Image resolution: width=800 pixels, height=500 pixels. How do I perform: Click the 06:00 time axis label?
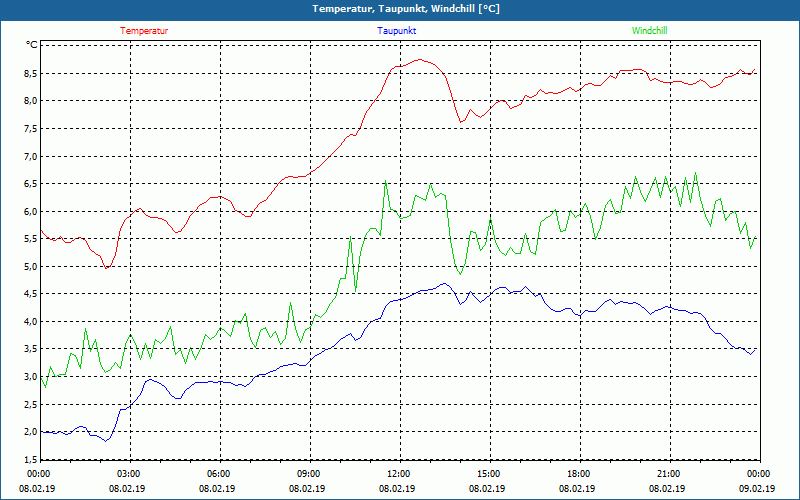pos(220,474)
